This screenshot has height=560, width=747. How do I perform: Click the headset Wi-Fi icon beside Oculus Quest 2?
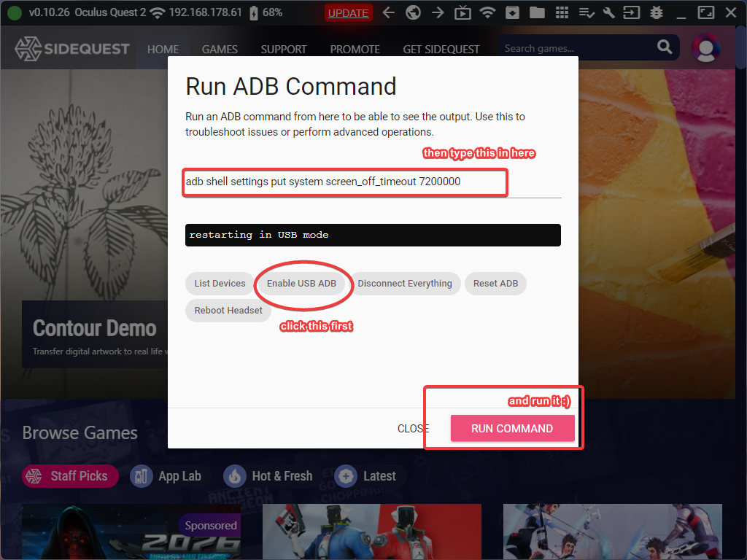(x=157, y=13)
